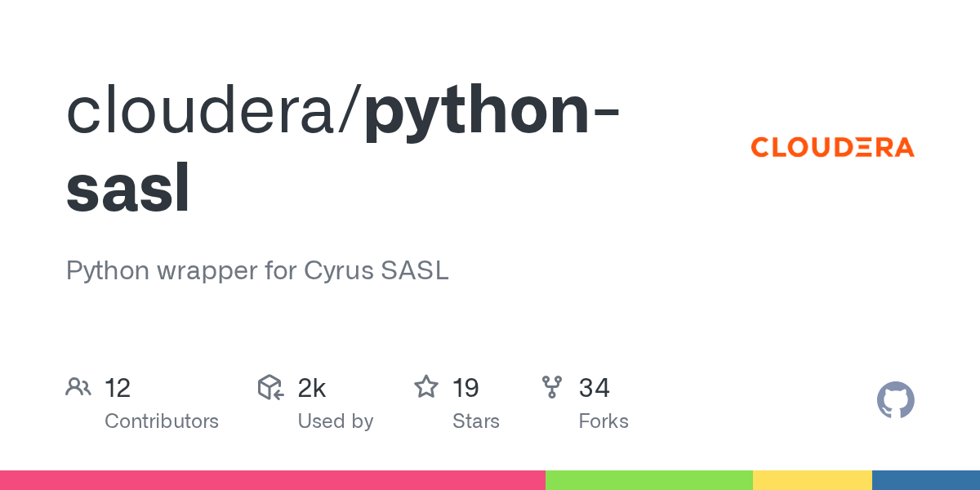980x490 pixels.
Task: Click the description Python wrapper for Cyrus SASL
Action: [257, 270]
